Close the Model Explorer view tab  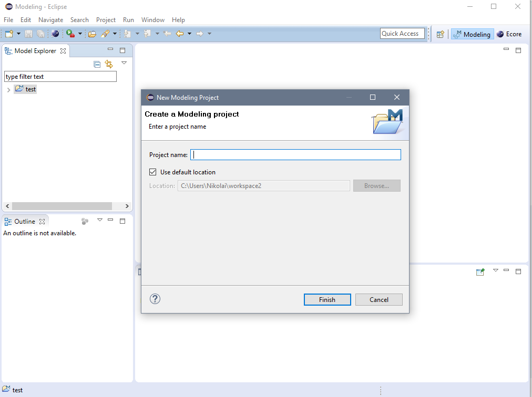click(63, 51)
